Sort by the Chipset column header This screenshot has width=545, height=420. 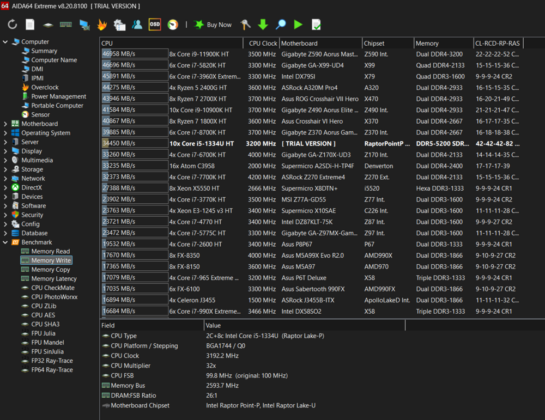pyautogui.click(x=388, y=43)
